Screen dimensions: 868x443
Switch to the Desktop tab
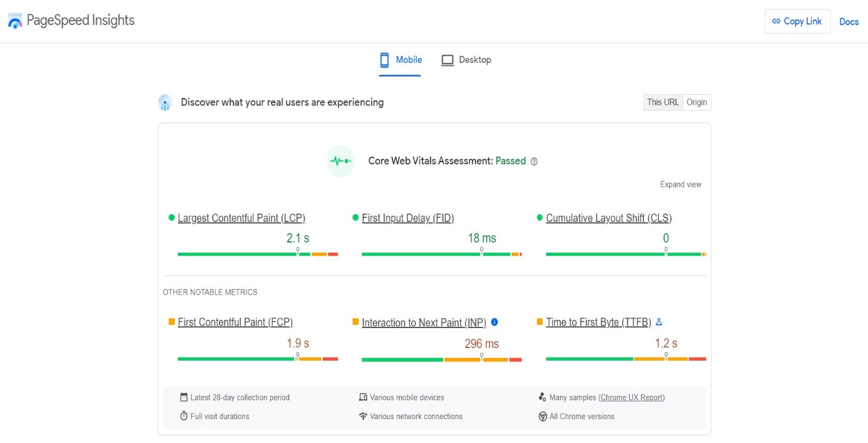click(466, 60)
